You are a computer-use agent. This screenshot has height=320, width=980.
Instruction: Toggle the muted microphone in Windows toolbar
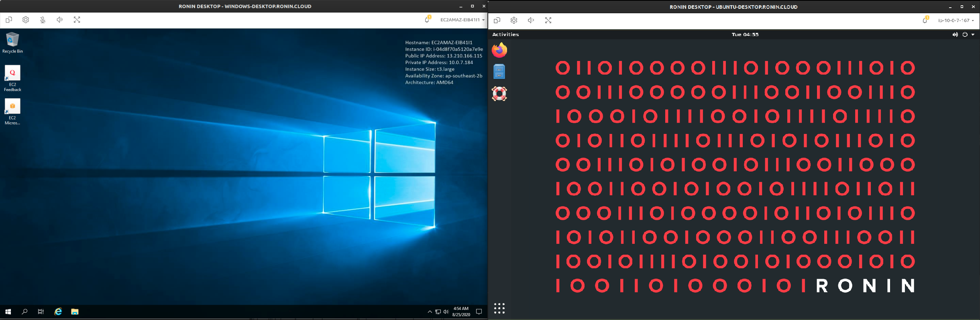pyautogui.click(x=43, y=20)
